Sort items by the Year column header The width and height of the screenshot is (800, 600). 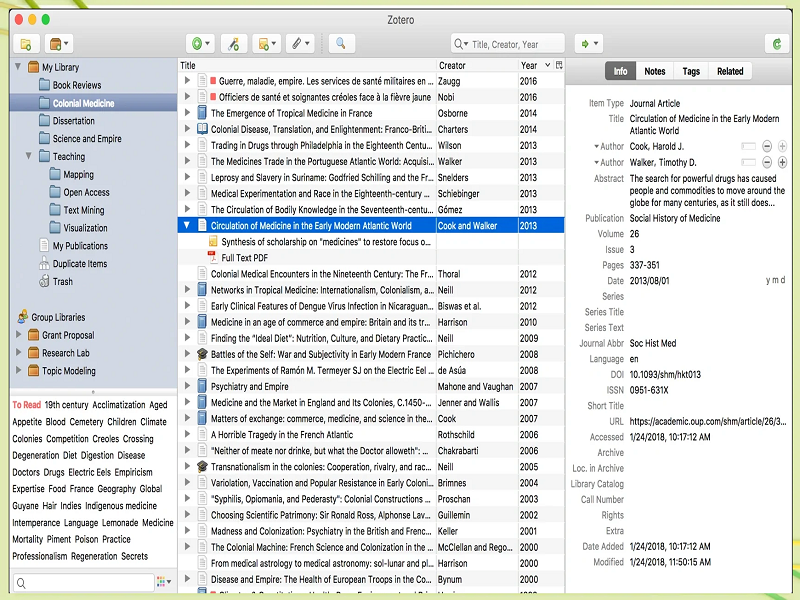(x=535, y=65)
